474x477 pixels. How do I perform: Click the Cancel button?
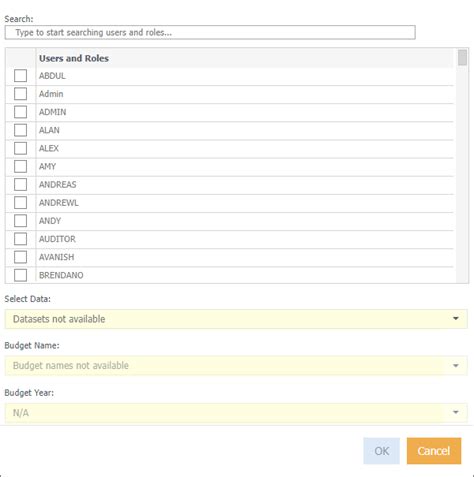(434, 451)
